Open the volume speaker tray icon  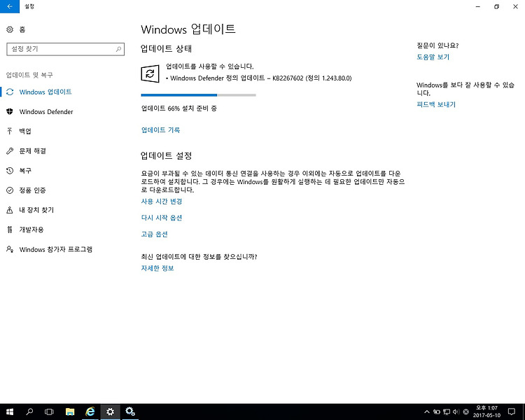pyautogui.click(x=456, y=412)
